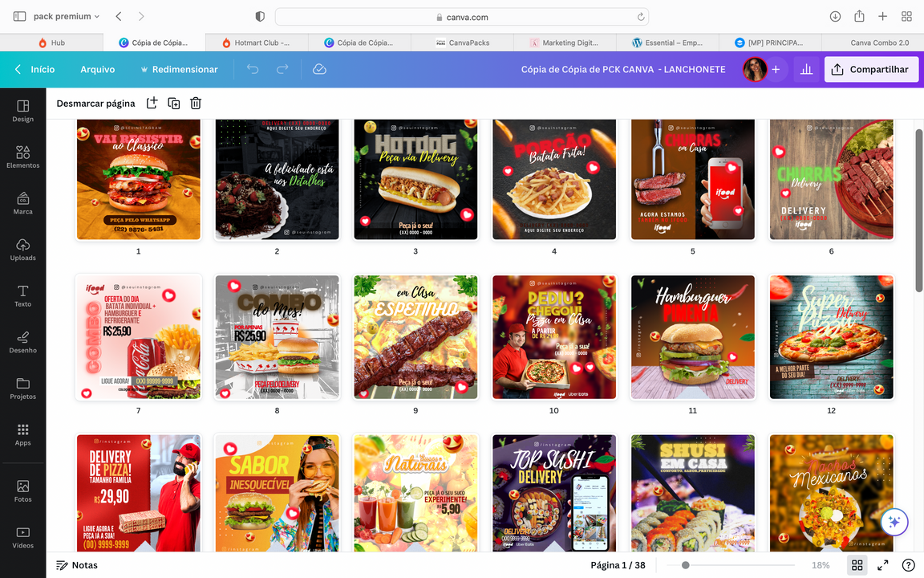The height and width of the screenshot is (578, 924).
Task: Open the Elementos panel in sidebar
Action: pos(22,157)
